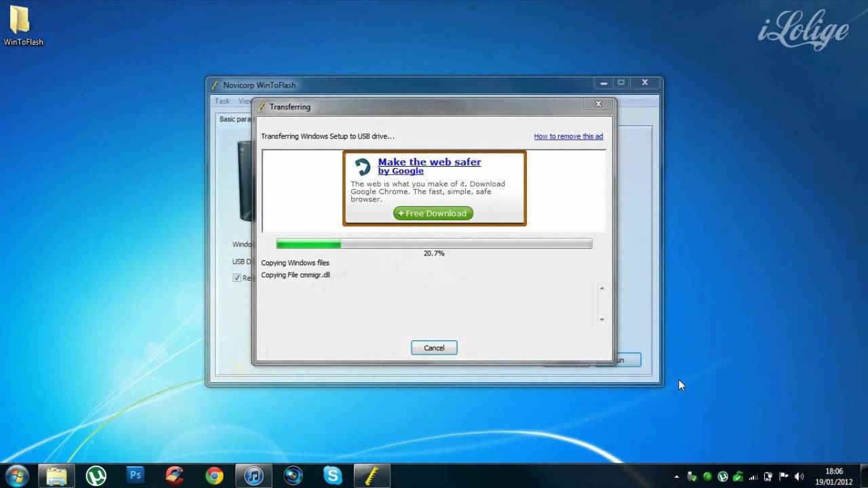Click log scroll up arrow
Screen dimensions: 868x488
coord(601,289)
